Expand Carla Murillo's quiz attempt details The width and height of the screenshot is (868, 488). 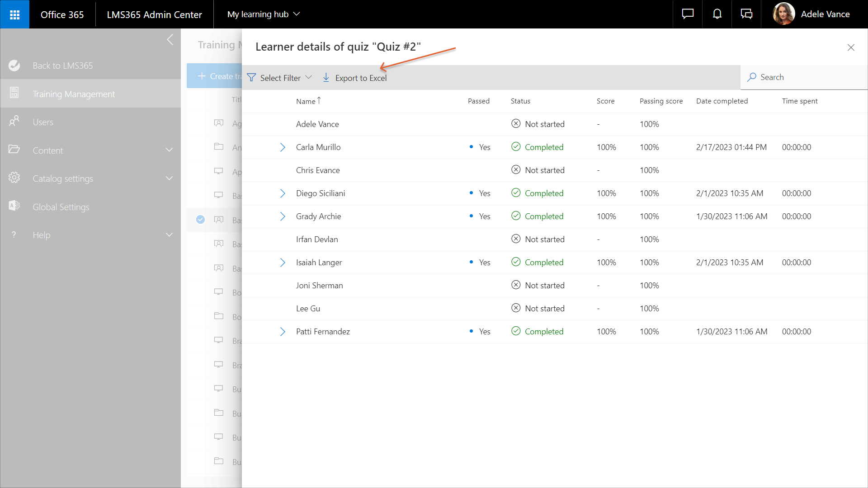click(x=283, y=147)
